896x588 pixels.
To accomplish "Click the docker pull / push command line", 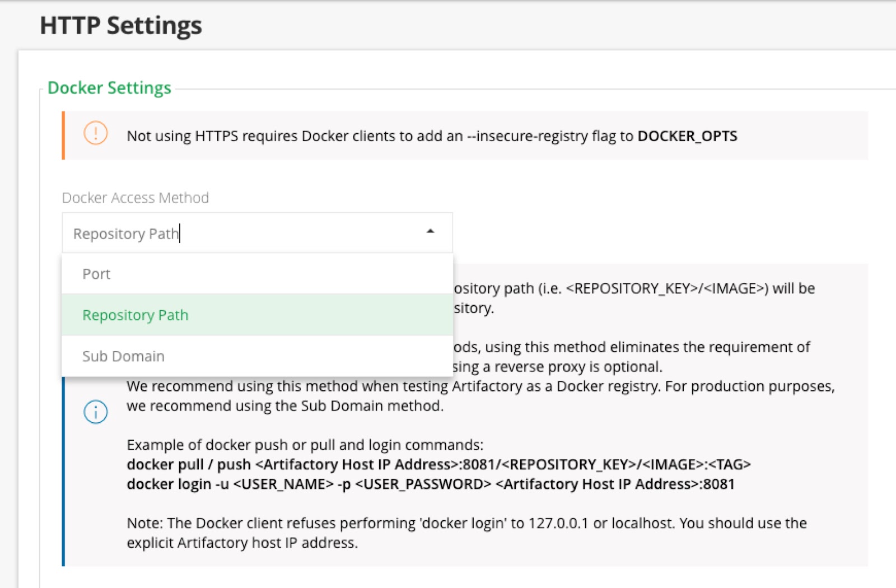I will [x=438, y=464].
